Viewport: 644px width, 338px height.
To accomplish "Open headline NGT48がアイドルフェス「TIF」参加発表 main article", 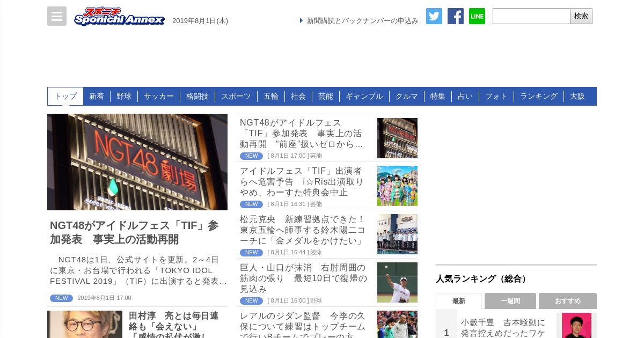I will pyautogui.click(x=134, y=232).
